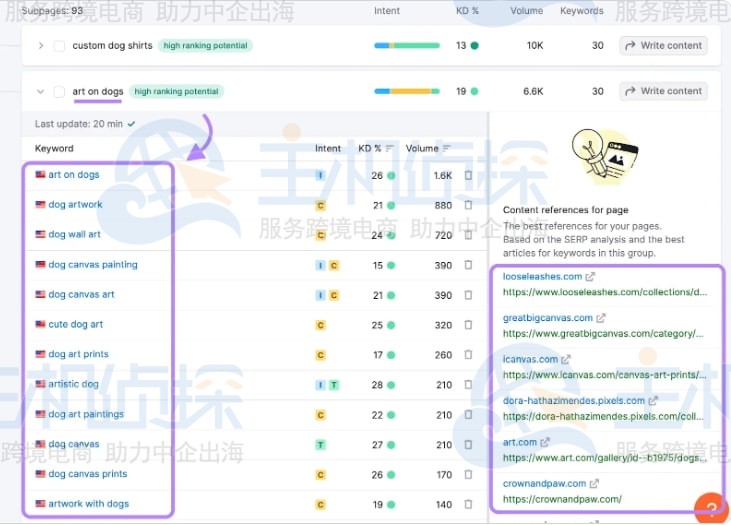This screenshot has height=525, width=731.
Task: Click SERP icon for 'art on dogs' row
Action: 468,175
